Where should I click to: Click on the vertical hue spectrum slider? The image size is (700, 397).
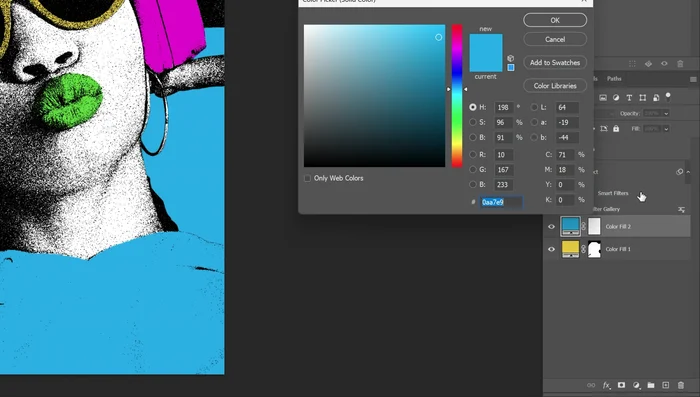[457, 96]
